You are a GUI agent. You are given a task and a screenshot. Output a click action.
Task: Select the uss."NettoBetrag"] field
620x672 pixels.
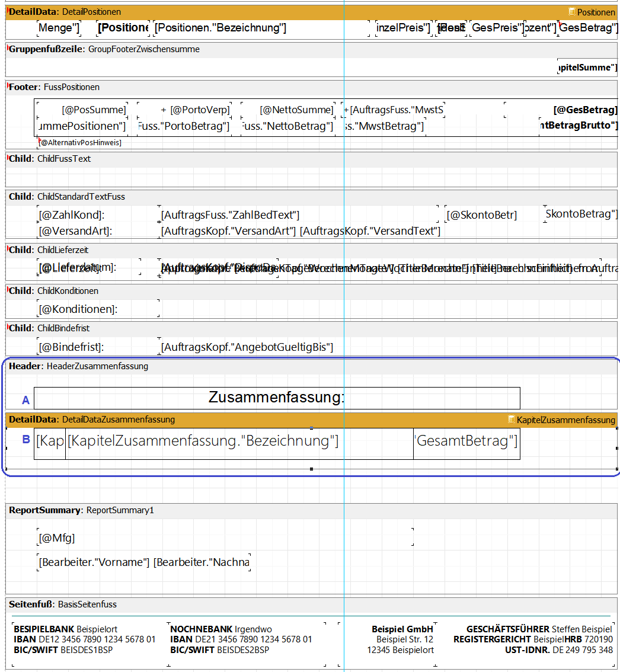click(x=287, y=126)
